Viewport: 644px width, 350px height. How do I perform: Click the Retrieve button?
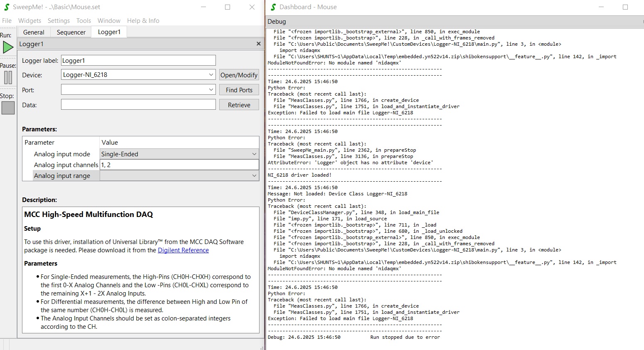[239, 105]
